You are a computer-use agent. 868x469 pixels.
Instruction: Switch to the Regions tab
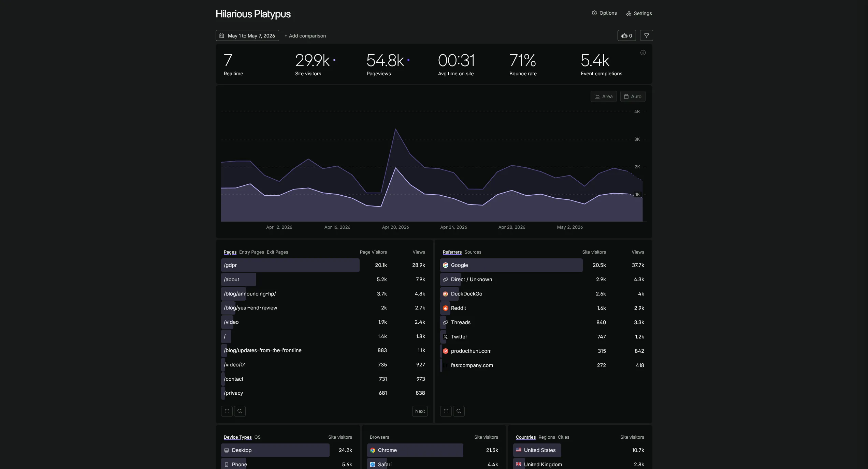(x=547, y=437)
